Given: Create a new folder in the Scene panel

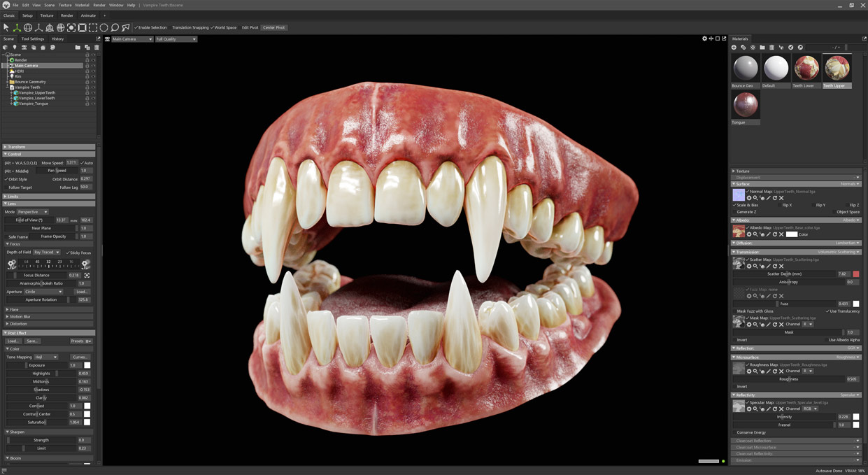Looking at the screenshot, I should click(x=78, y=48).
